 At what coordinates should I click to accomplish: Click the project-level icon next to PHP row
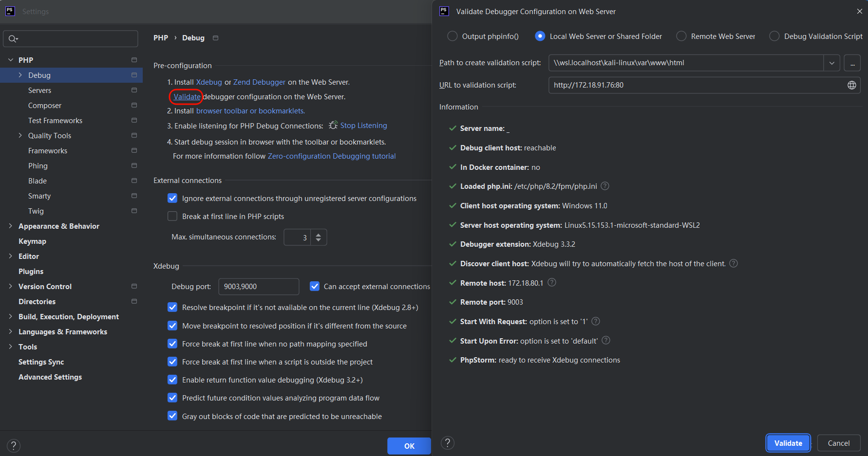[134, 60]
